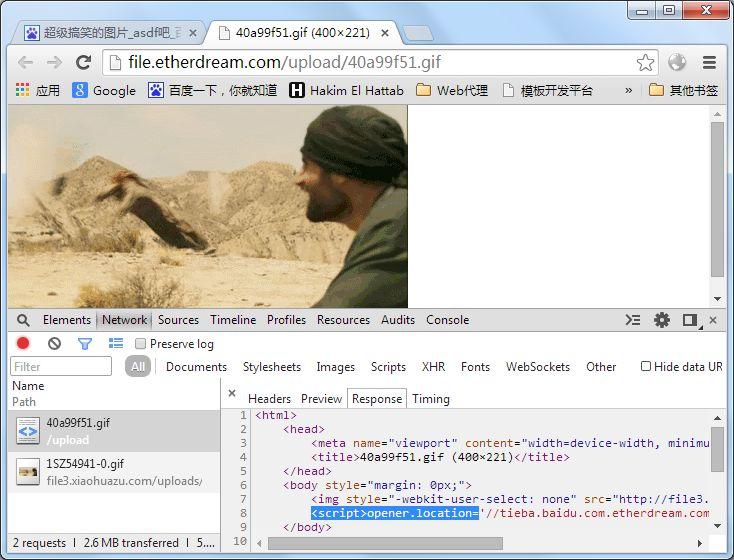Open DevTools search magnifier icon
The width and height of the screenshot is (734, 560).
tap(23, 320)
